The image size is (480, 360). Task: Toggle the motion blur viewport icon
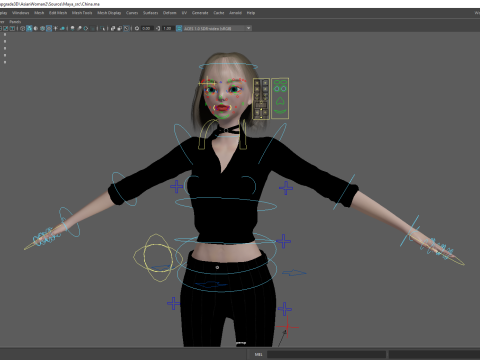[x=79, y=28]
